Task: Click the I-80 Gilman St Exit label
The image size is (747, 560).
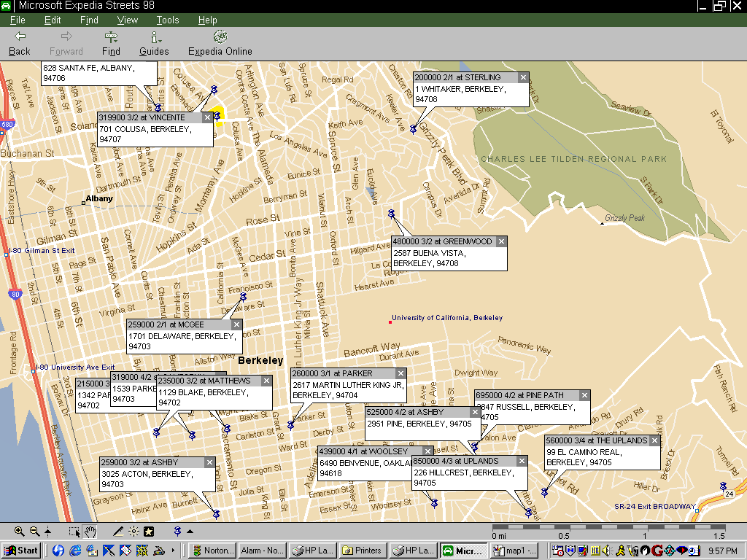Action: coord(42,251)
